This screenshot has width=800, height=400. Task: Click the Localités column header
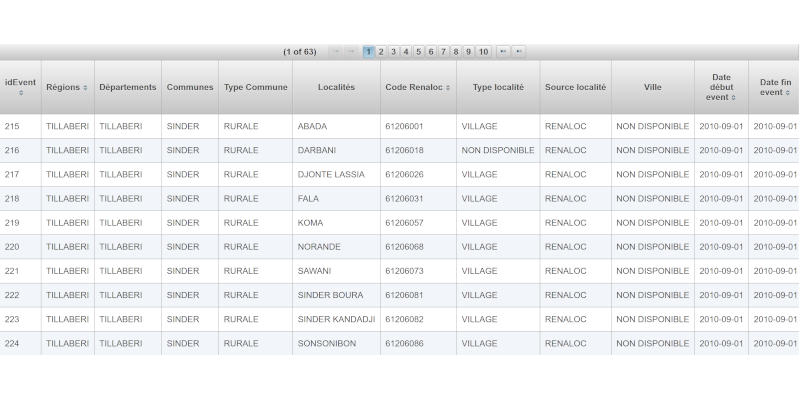(336, 88)
